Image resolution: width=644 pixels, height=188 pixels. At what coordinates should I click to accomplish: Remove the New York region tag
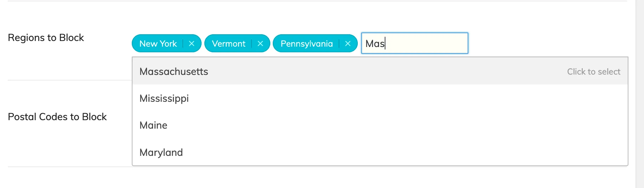192,43
